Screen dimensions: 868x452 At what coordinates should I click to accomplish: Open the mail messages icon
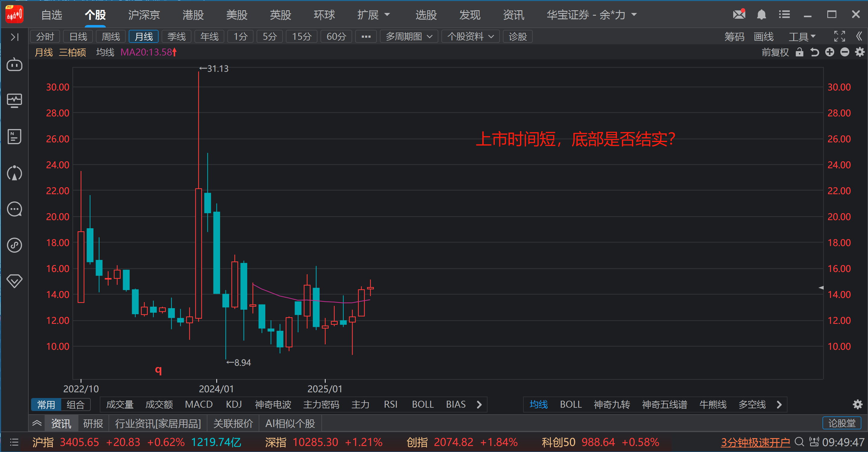(x=739, y=14)
